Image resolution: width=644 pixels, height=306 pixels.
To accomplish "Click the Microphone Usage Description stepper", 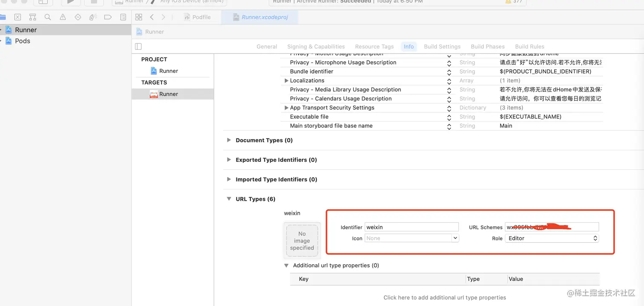I will [449, 63].
